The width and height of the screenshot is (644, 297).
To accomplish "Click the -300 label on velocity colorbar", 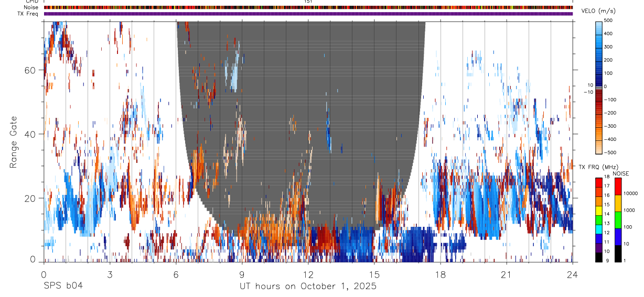I will [x=610, y=126].
